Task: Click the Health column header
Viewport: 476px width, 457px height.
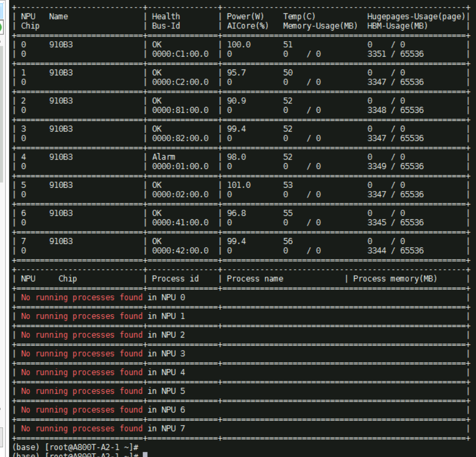Action: coord(166,17)
